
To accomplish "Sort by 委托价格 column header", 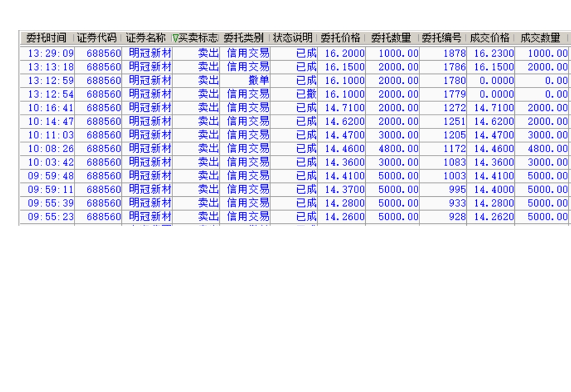I will coord(341,37).
